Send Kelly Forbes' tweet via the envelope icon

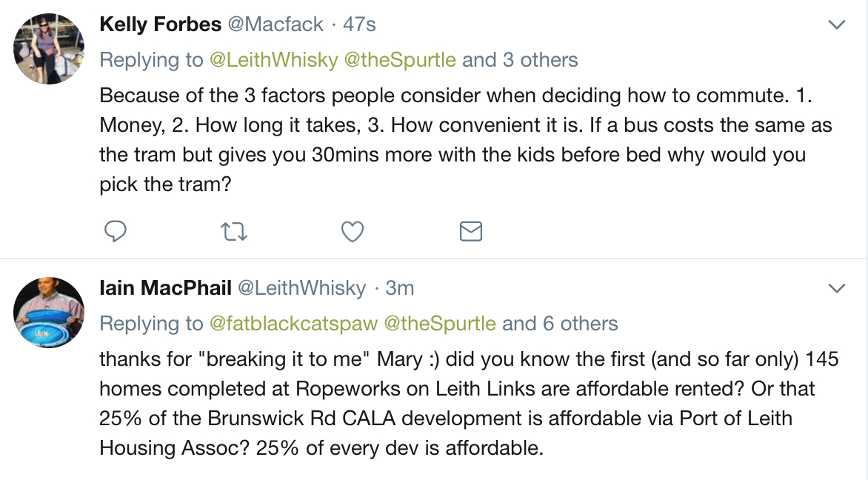point(471,231)
